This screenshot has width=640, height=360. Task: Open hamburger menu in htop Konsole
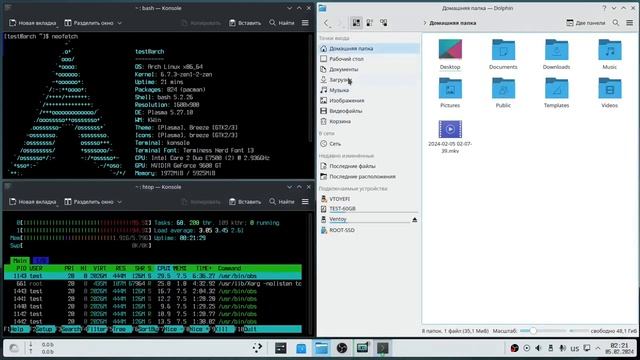305,202
